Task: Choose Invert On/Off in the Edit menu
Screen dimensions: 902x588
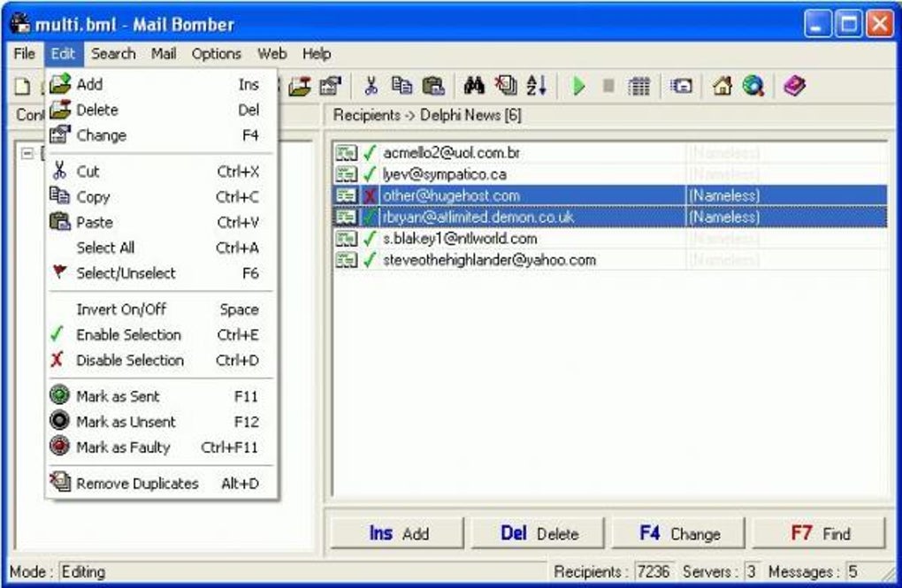Action: coord(161,309)
